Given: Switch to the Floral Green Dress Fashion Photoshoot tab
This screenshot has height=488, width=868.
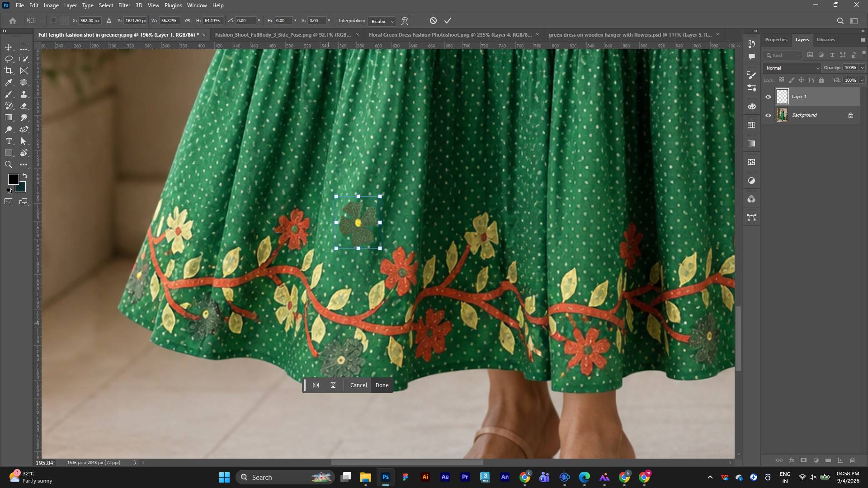Looking at the screenshot, I should pyautogui.click(x=450, y=35).
